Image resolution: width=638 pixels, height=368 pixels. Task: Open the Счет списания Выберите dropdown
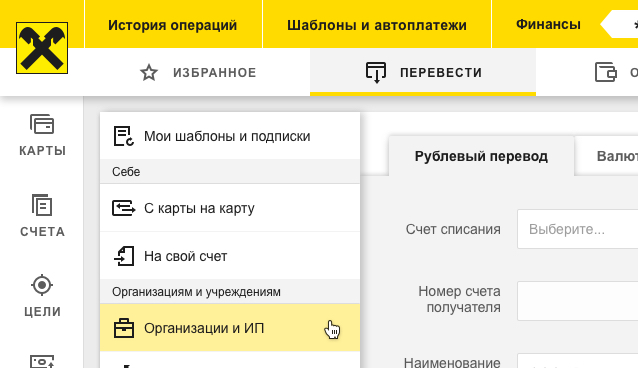coord(577,229)
